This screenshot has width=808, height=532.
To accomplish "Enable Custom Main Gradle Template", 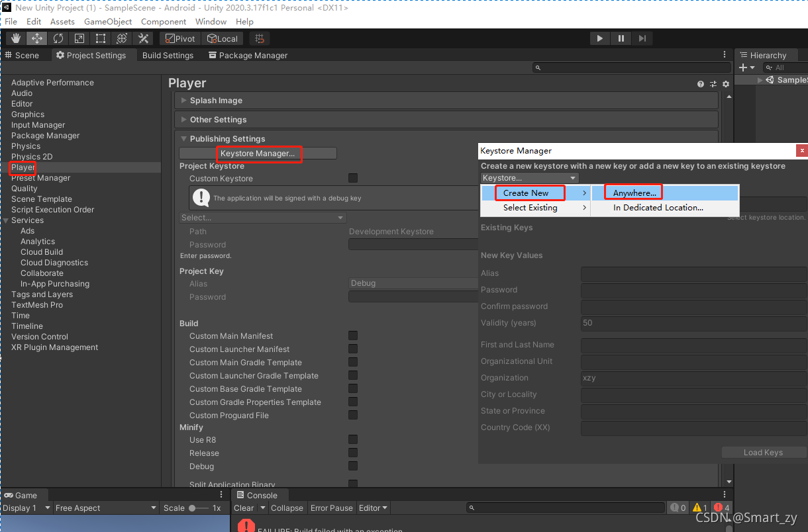I will click(x=353, y=362).
